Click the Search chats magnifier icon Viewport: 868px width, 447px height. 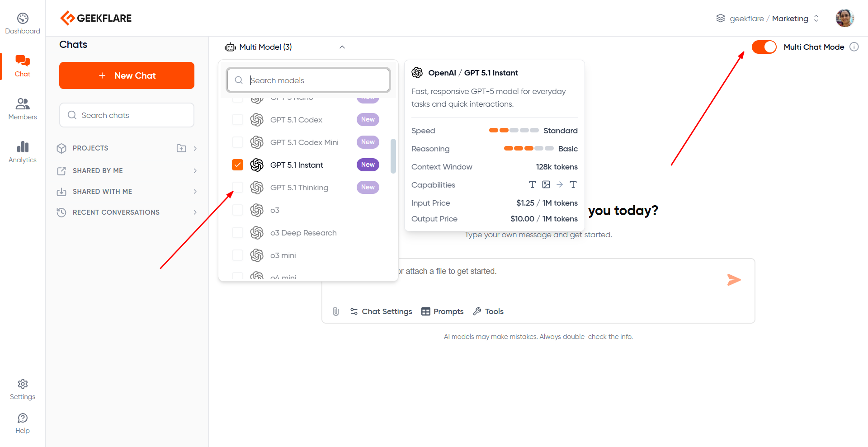[x=72, y=115]
